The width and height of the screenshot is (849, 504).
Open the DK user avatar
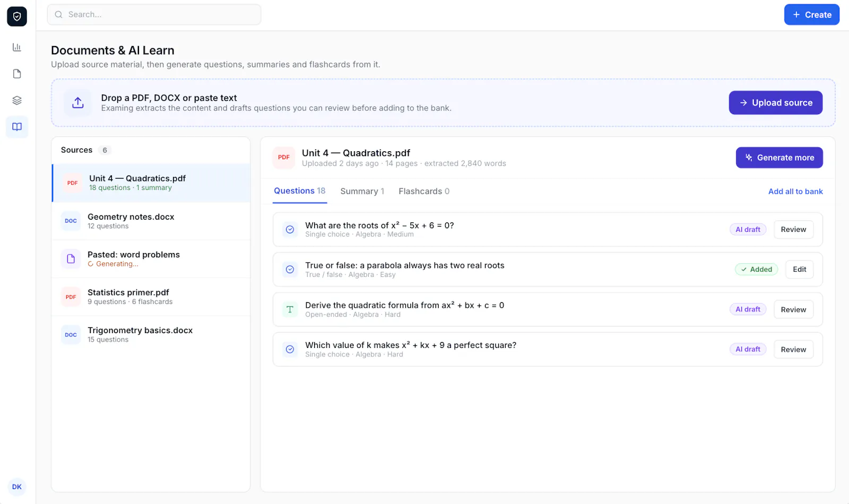(17, 486)
